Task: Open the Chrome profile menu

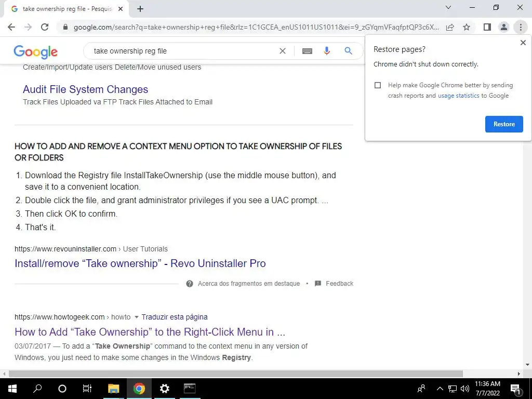Action: [504, 27]
